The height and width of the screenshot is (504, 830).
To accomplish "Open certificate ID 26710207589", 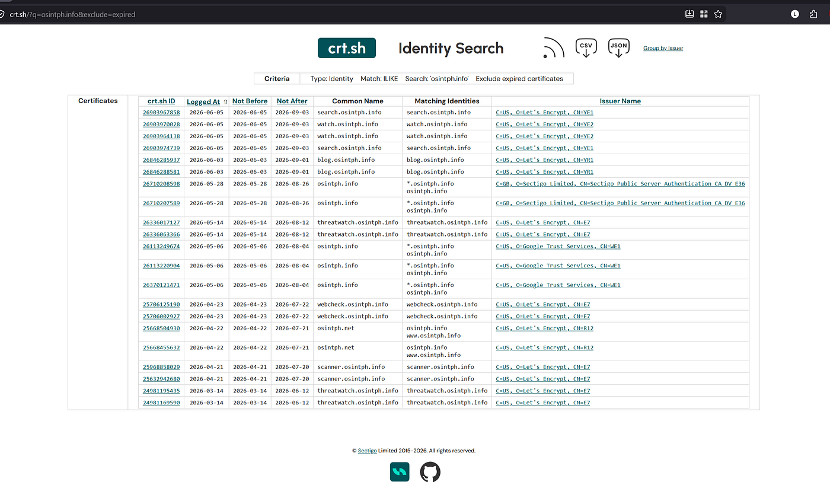I will click(x=161, y=203).
